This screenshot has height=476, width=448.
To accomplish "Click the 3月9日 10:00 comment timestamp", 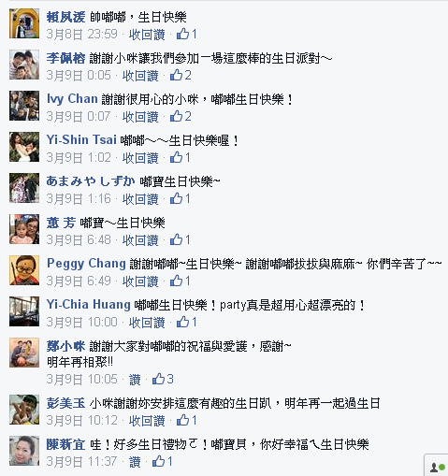I will (82, 323).
